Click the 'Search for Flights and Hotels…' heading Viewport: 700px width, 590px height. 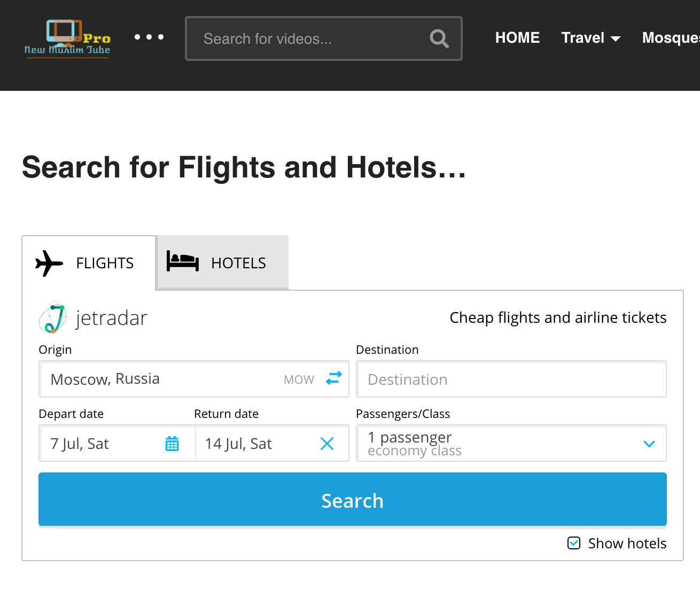coord(244,167)
